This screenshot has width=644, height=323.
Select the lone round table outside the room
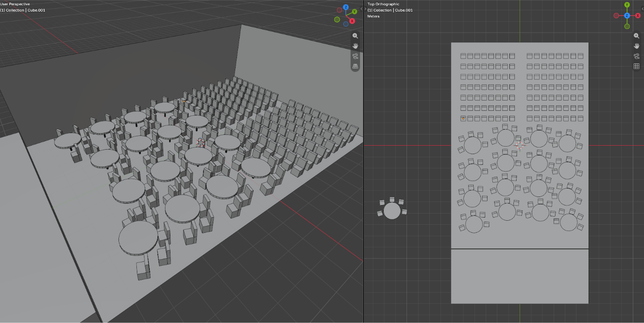coord(392,210)
